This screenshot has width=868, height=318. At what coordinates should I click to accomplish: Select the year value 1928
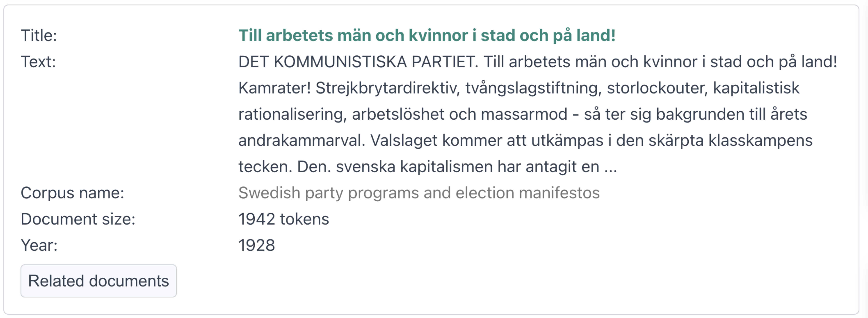(256, 245)
